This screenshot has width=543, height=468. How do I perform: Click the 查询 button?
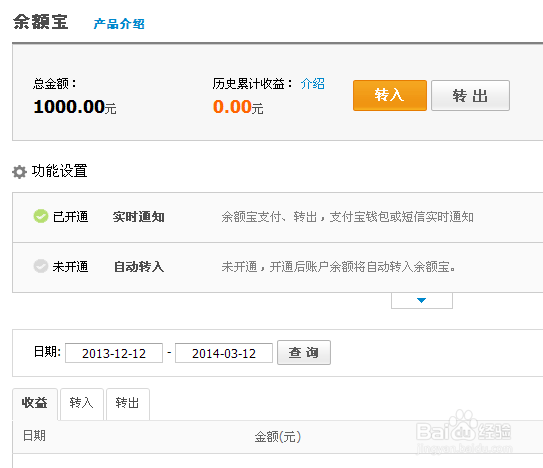[304, 352]
